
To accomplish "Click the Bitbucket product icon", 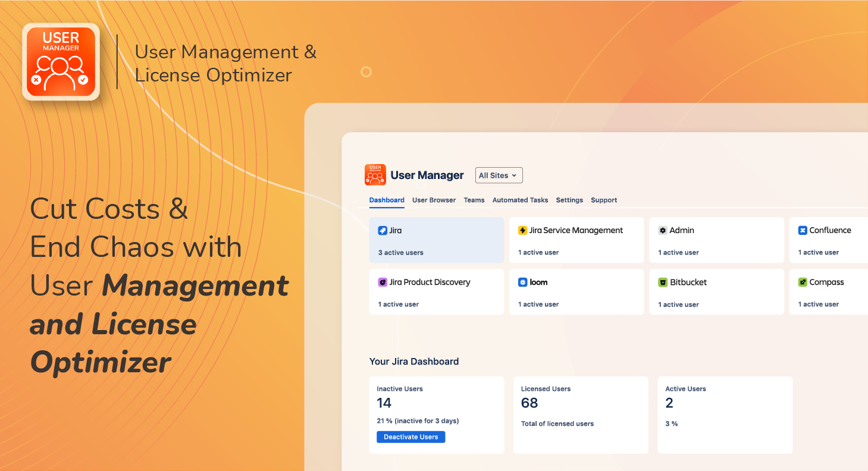I will point(663,282).
